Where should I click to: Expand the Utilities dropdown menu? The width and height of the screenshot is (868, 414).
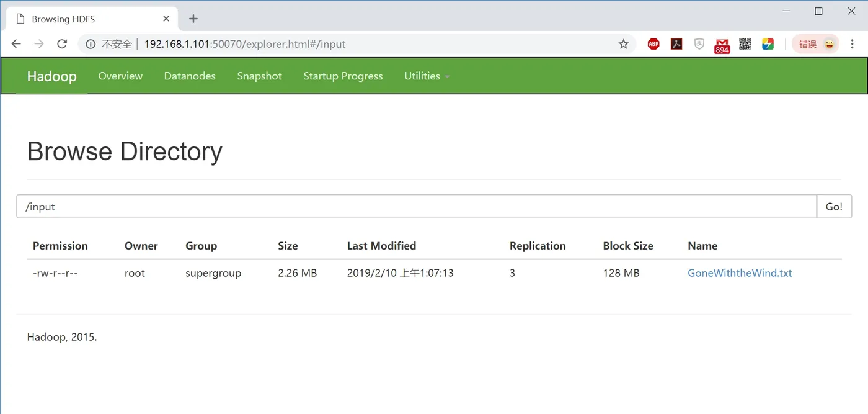[x=427, y=76]
